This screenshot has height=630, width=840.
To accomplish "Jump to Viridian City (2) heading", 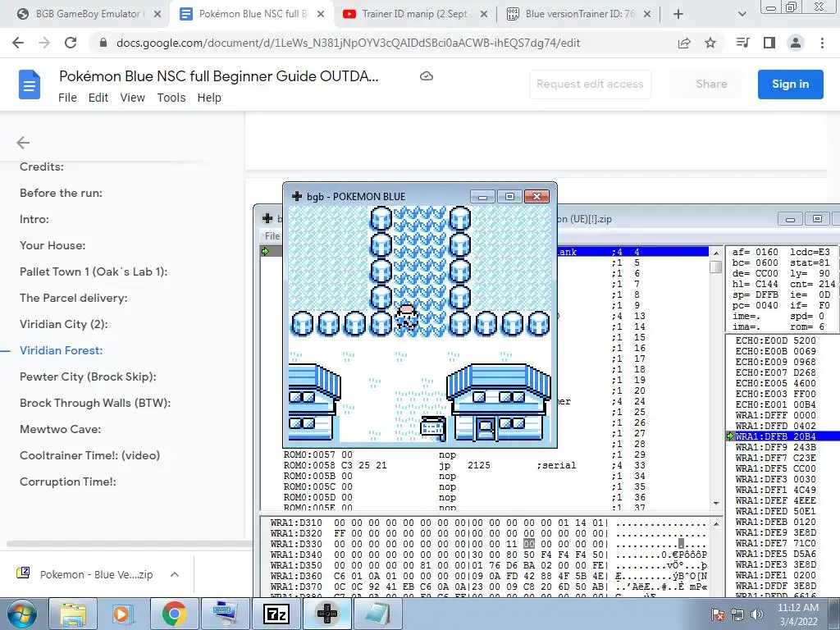I will pos(64,324).
